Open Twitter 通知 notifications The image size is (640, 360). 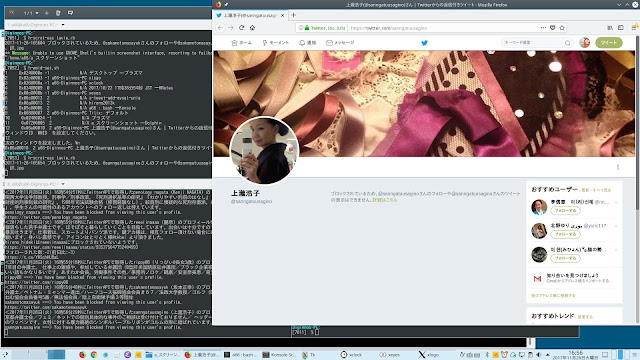(x=308, y=42)
